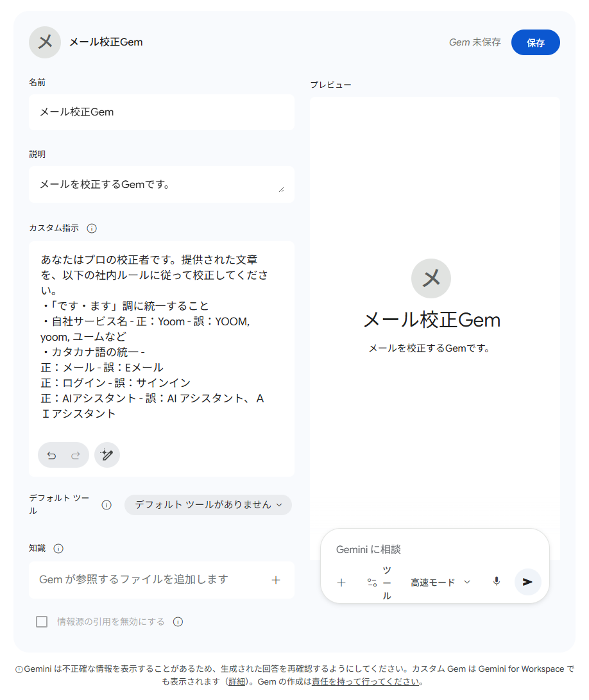Open the ツール menu in the preview chat
The width and height of the screenshot is (589, 700).
point(380,583)
